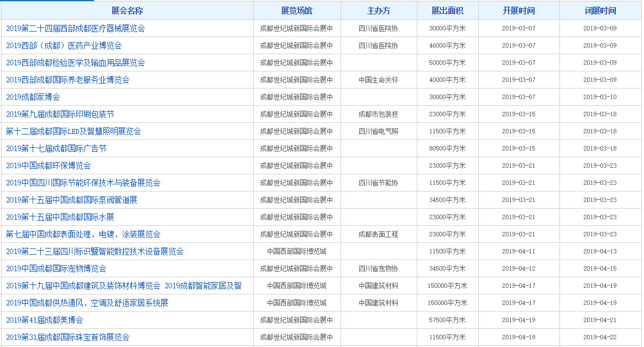Image resolution: width=644 pixels, height=347 pixels.
Task: Click the 展会名称 column header
Action: (127, 11)
